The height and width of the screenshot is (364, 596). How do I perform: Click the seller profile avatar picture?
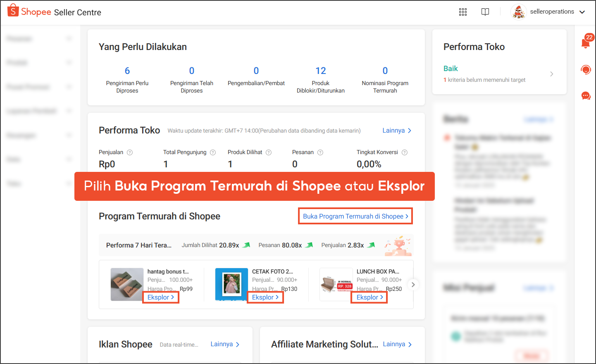(518, 12)
